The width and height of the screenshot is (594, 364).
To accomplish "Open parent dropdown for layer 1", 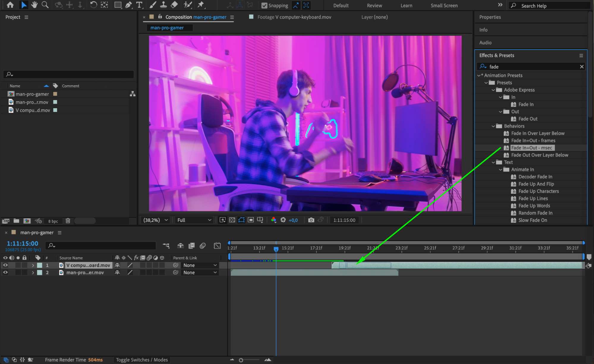I will [x=200, y=265].
